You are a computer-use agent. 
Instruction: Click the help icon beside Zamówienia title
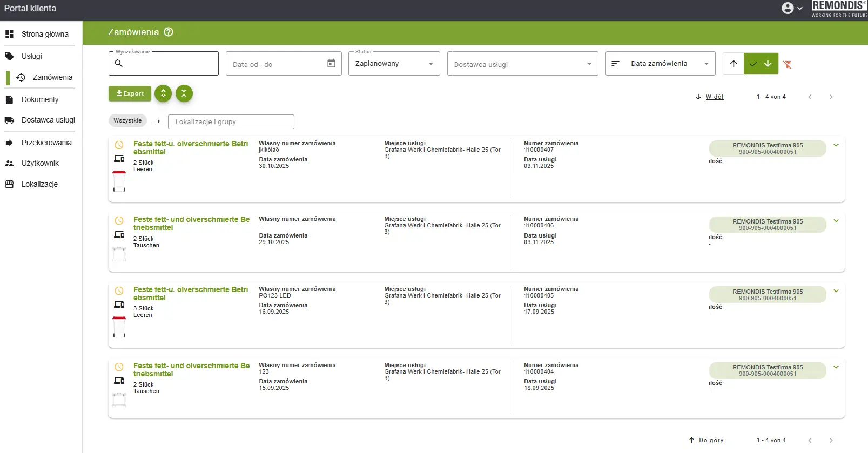(x=169, y=32)
